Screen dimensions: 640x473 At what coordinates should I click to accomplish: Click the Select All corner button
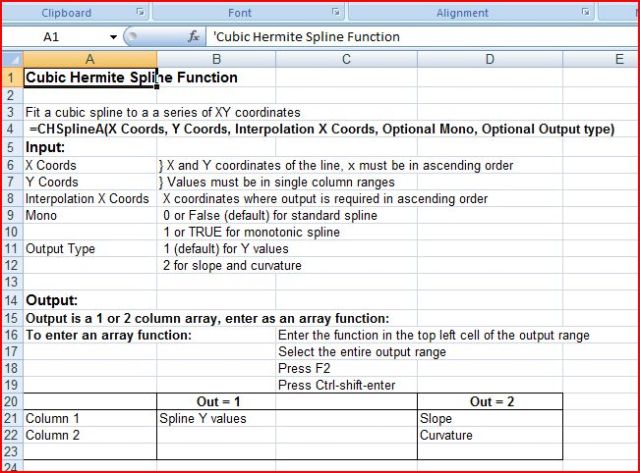click(x=11, y=60)
